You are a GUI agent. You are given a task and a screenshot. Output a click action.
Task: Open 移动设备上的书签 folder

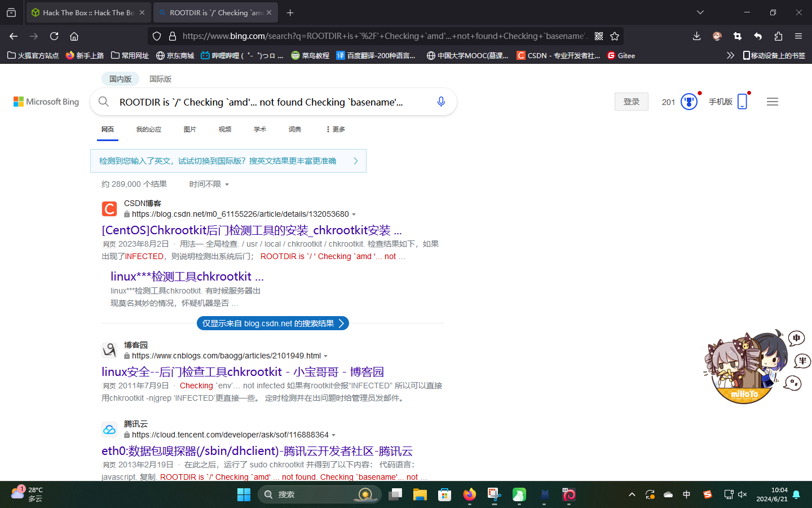click(774, 55)
